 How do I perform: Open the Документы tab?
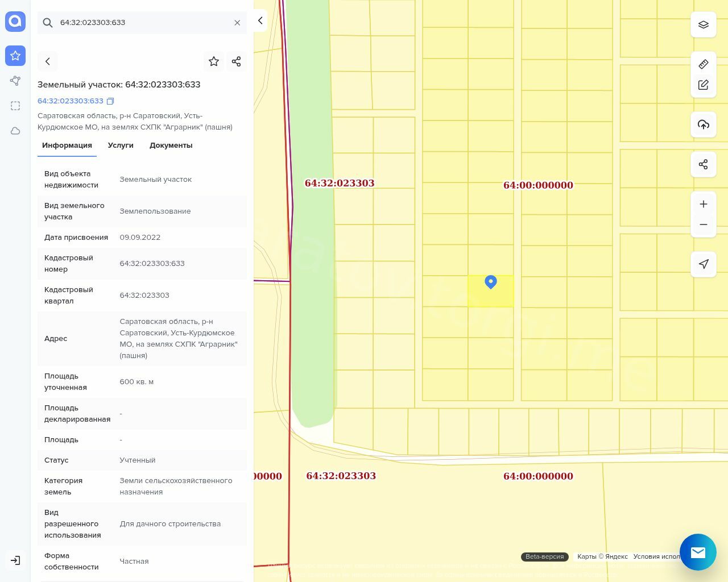(x=171, y=145)
